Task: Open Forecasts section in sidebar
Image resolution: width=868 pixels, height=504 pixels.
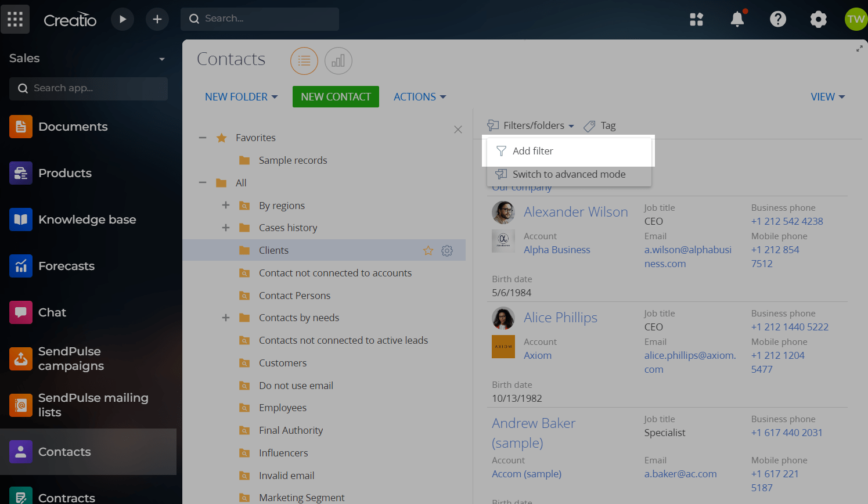Action: [88, 266]
